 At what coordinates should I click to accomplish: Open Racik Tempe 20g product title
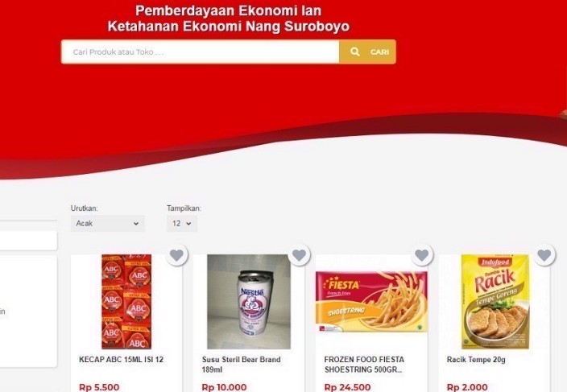[x=476, y=360]
